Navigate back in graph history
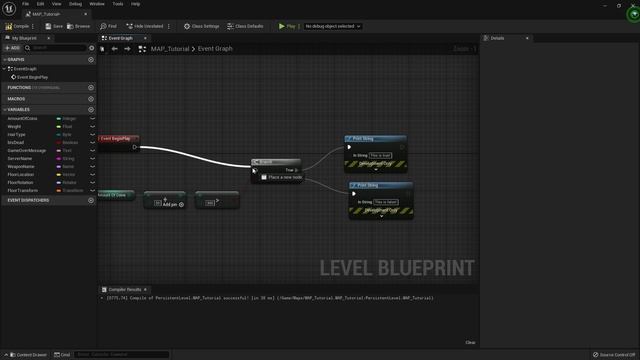Image resolution: width=640 pixels, height=360 pixels. tap(115, 49)
